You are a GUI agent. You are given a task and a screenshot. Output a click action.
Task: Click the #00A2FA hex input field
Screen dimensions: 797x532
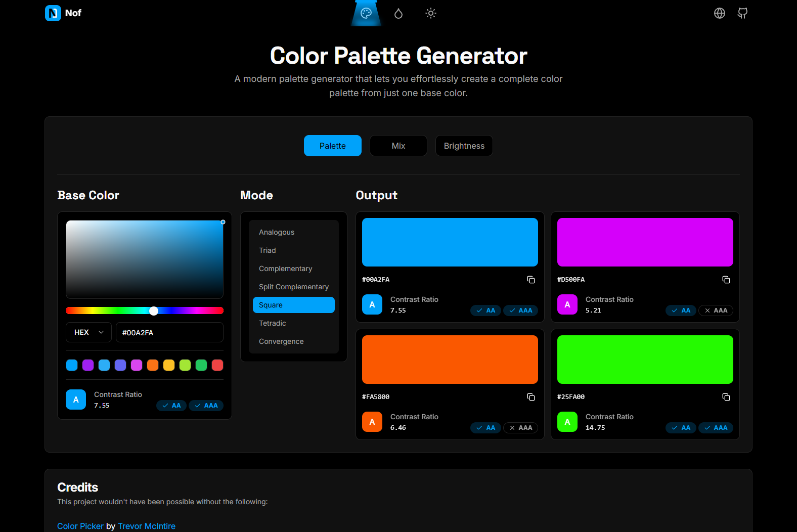click(x=169, y=332)
